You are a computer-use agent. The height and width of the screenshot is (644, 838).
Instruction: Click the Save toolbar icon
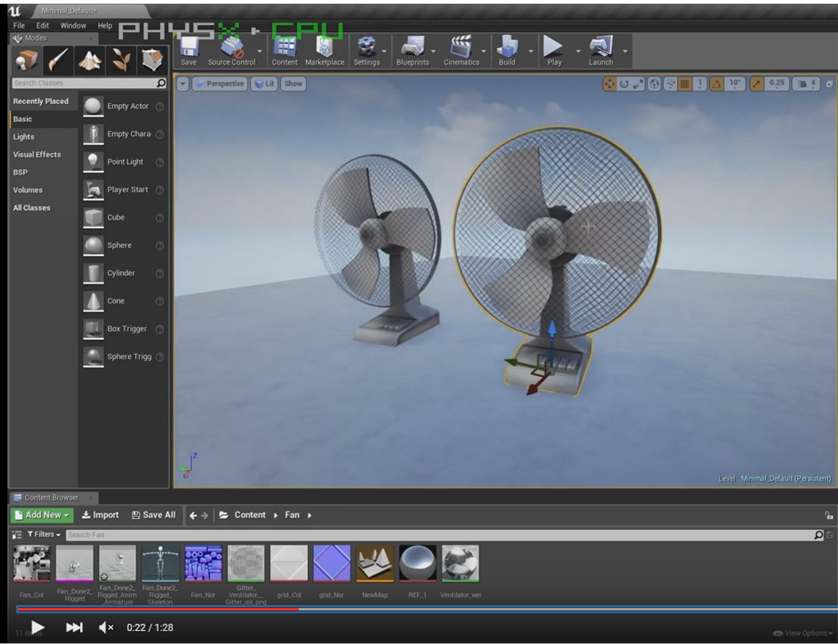[189, 51]
